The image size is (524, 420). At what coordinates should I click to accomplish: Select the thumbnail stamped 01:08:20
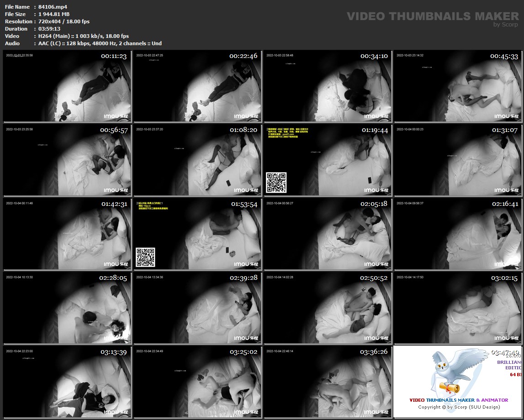coord(197,160)
